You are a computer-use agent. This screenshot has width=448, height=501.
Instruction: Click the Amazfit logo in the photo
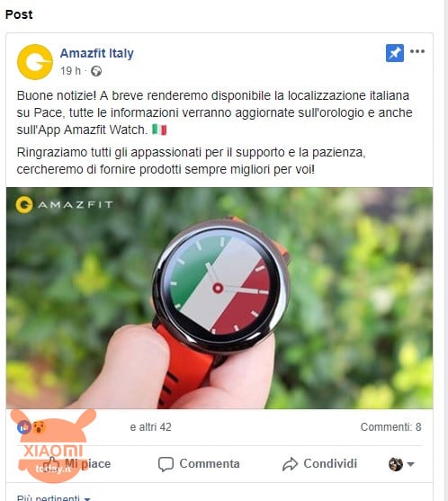click(64, 204)
